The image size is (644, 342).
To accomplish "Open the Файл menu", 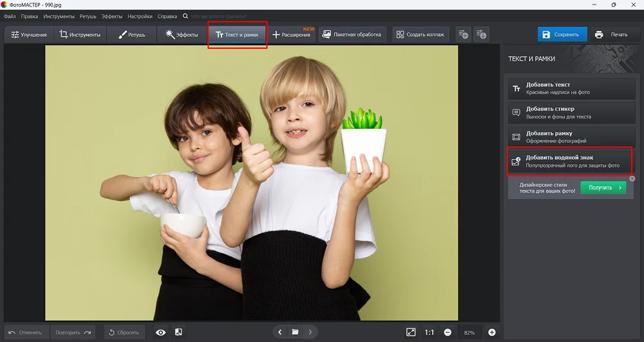I will [10, 16].
